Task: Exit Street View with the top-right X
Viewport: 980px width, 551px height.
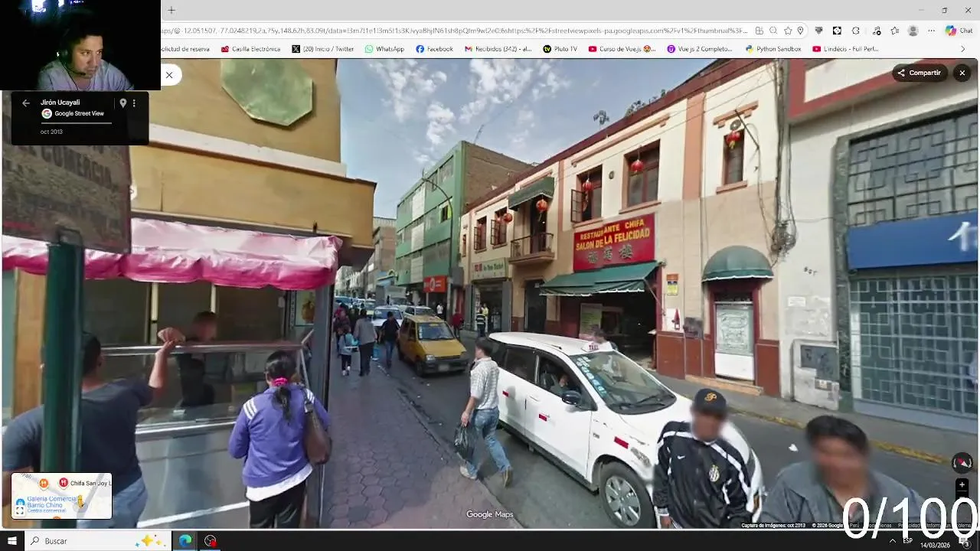Action: coord(962,73)
